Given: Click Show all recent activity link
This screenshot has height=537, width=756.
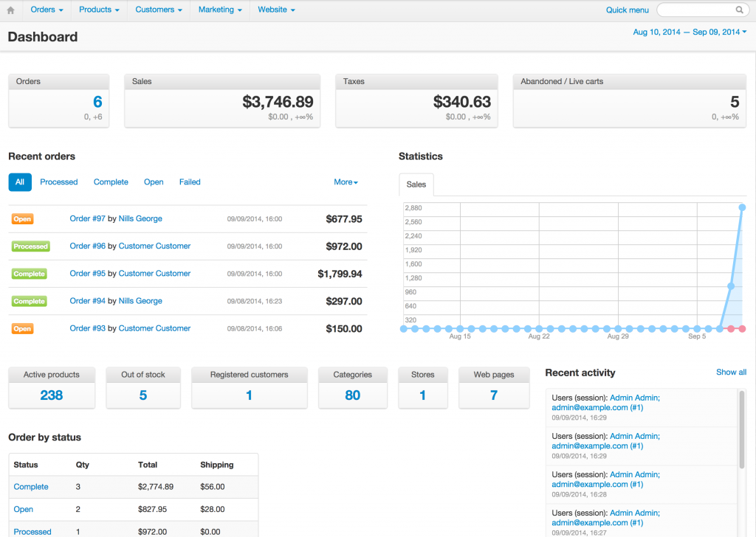Looking at the screenshot, I should pyautogui.click(x=731, y=373).
